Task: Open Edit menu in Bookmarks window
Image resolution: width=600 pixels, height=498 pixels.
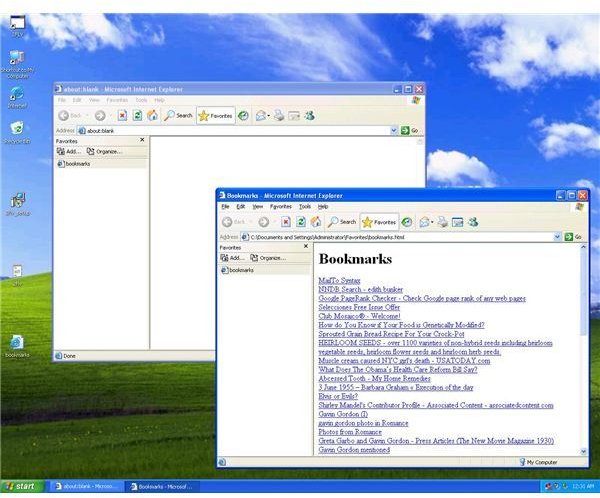Action: tap(241, 206)
